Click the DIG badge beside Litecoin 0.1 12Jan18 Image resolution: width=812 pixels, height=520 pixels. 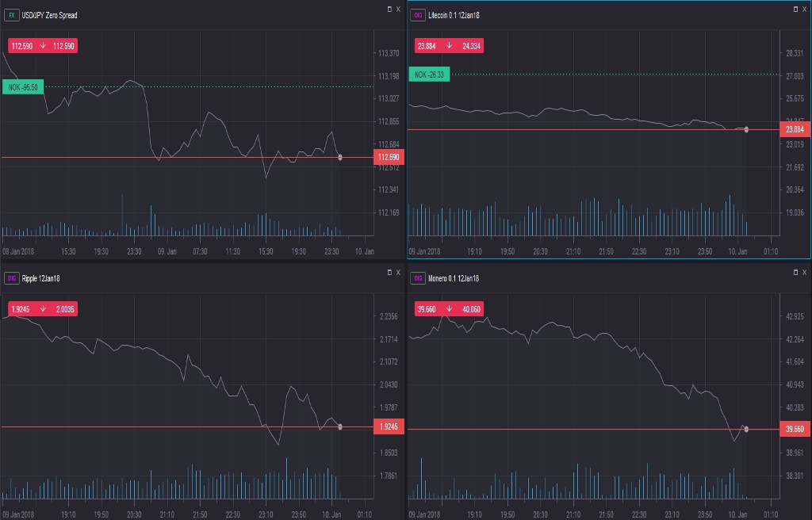tap(418, 15)
